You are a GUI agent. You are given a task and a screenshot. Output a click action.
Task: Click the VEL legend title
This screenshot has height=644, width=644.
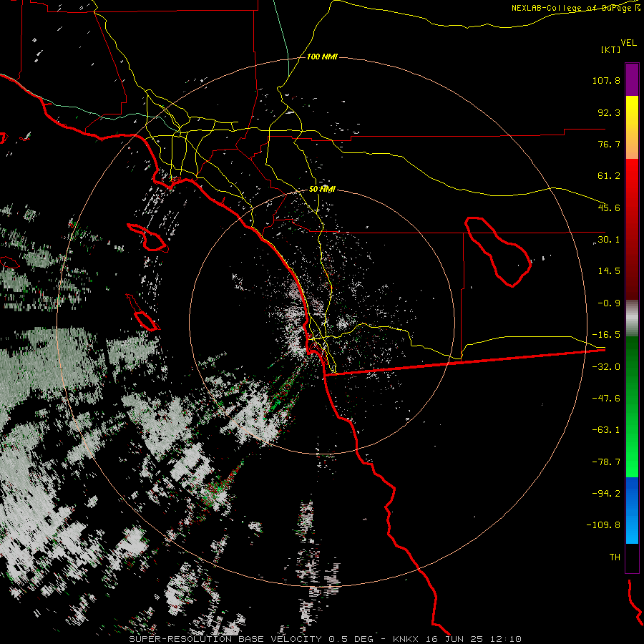(629, 43)
